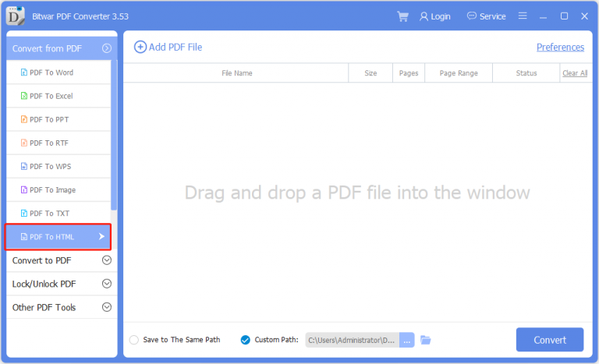Open the Service chat icon
Screen dimensions: 599x364
[x=472, y=16]
